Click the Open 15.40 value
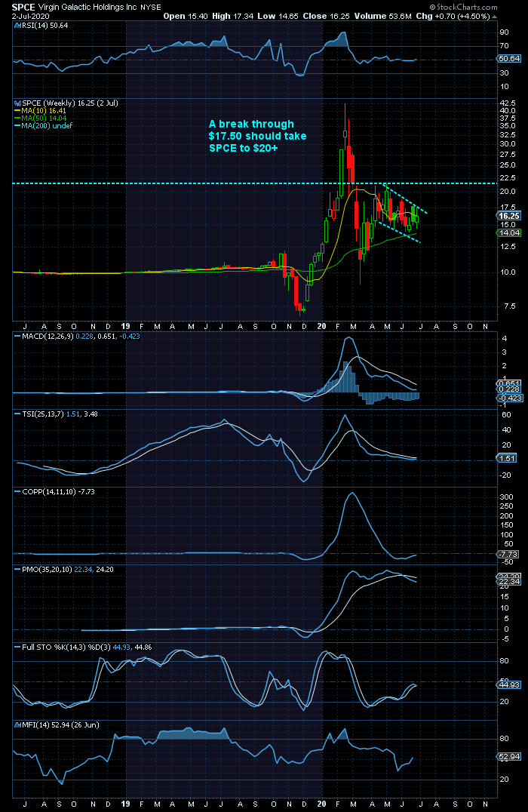Viewport: 528px width, 812px height. coord(186,16)
